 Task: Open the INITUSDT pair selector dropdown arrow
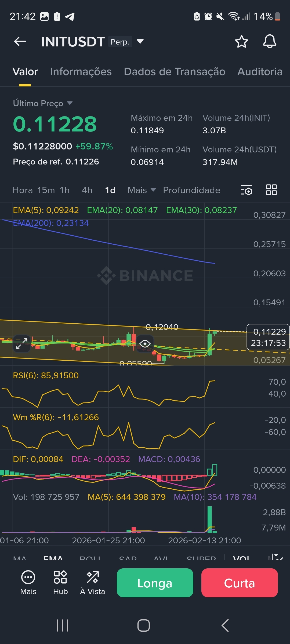coord(140,42)
